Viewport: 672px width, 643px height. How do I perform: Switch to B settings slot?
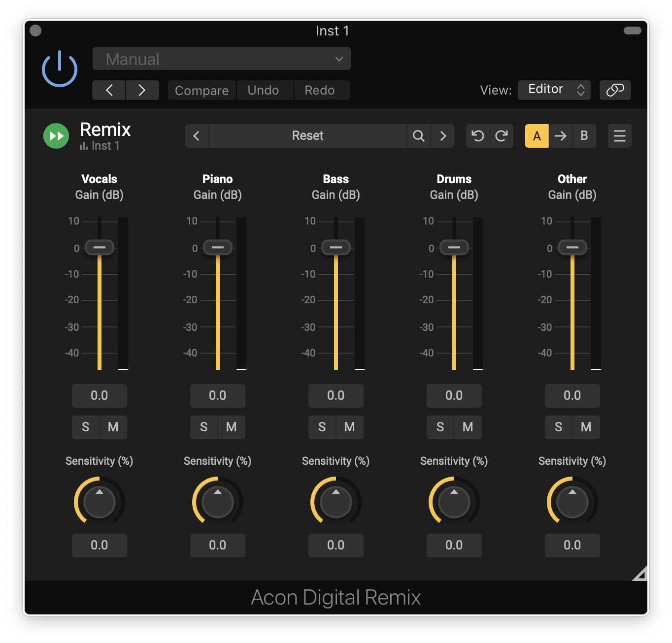pyautogui.click(x=584, y=136)
